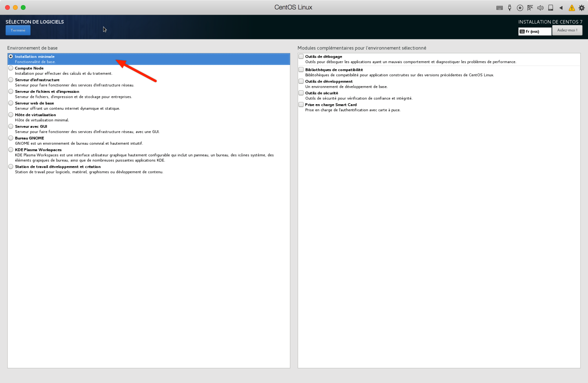The height and width of the screenshot is (383, 588).
Task: Click the hard disk drive icon
Action: (551, 8)
